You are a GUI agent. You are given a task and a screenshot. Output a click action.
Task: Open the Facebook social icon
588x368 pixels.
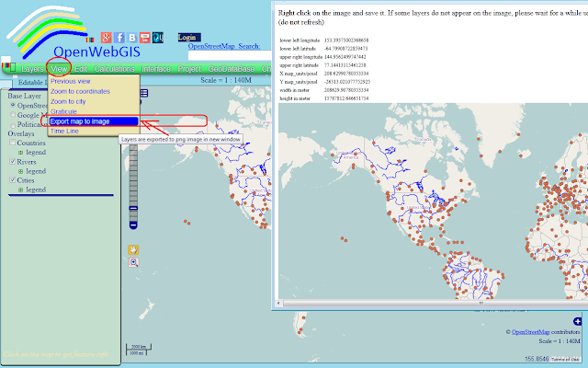119,38
